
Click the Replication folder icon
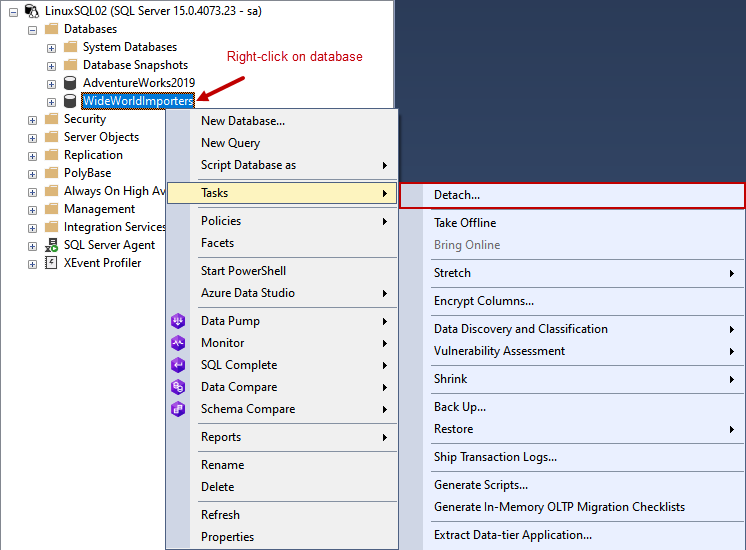point(51,155)
